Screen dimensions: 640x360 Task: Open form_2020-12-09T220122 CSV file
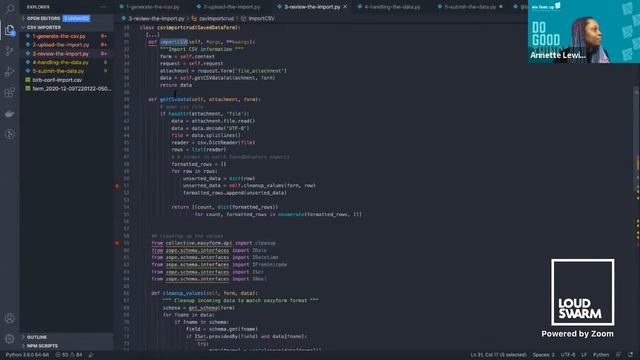pos(67,89)
